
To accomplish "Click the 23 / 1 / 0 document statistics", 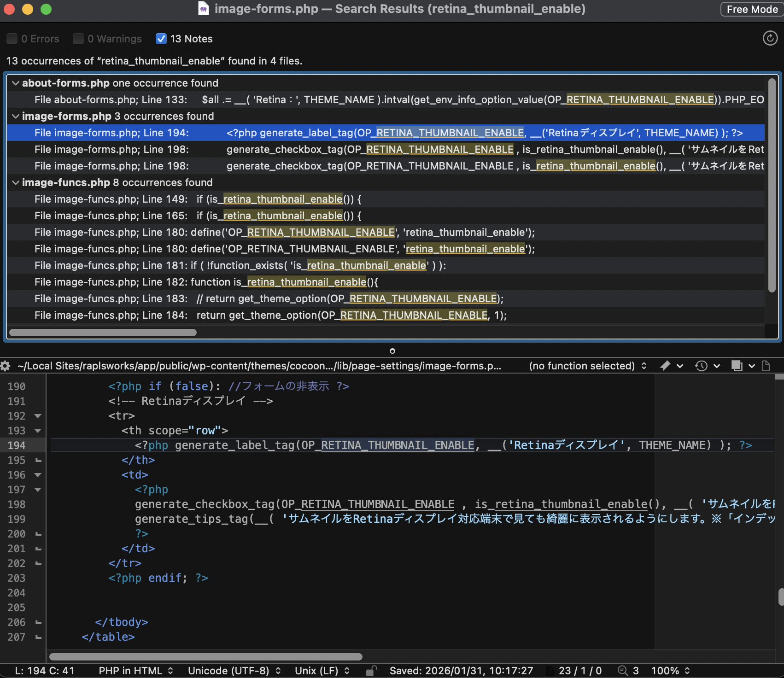I will tap(580, 671).
